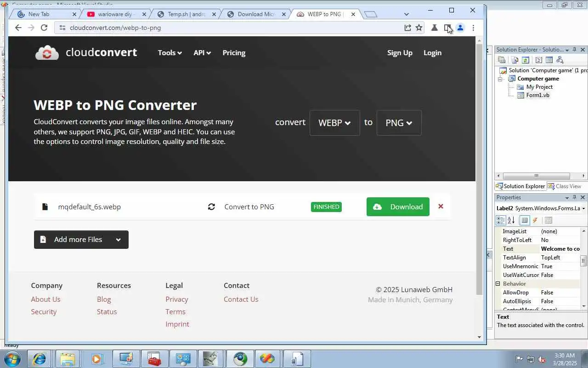
Task: Click the Properties grid vertical scrollbar
Action: (x=584, y=261)
